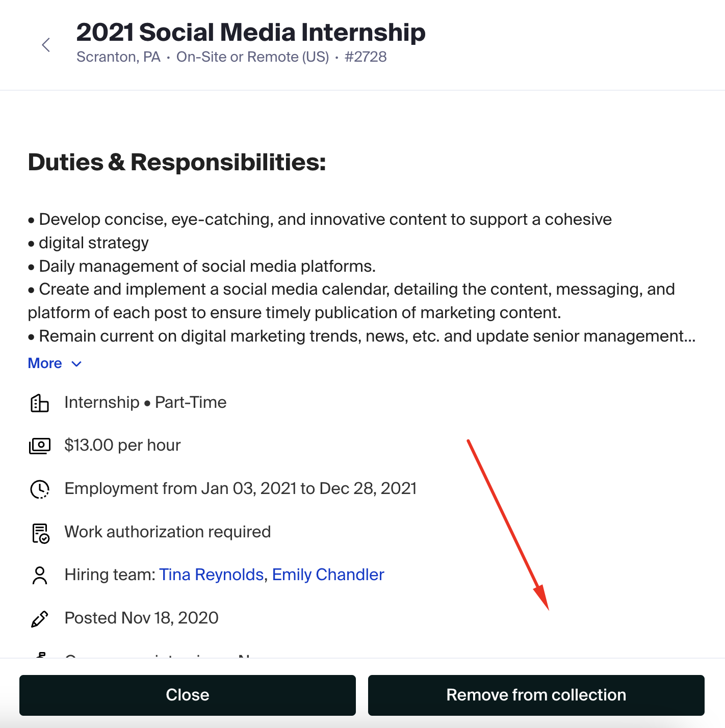This screenshot has height=728, width=725.
Task: Click the person icon beside Hiring team
Action: 40,575
